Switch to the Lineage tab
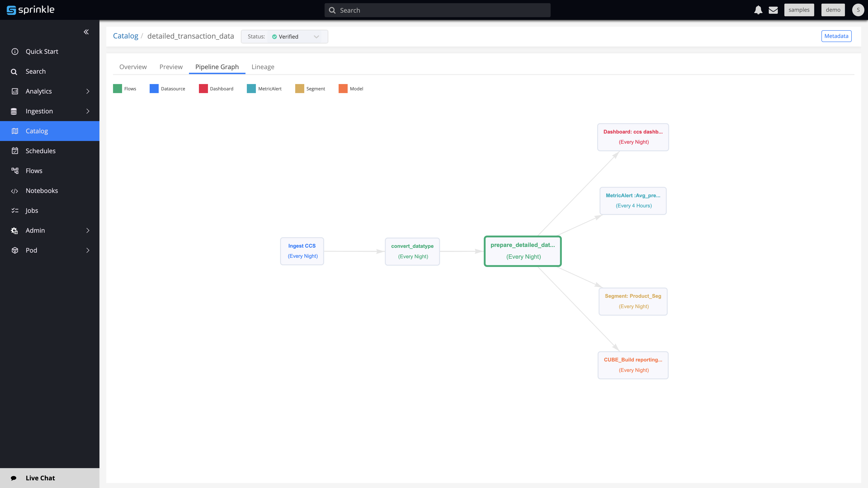 pyautogui.click(x=263, y=67)
